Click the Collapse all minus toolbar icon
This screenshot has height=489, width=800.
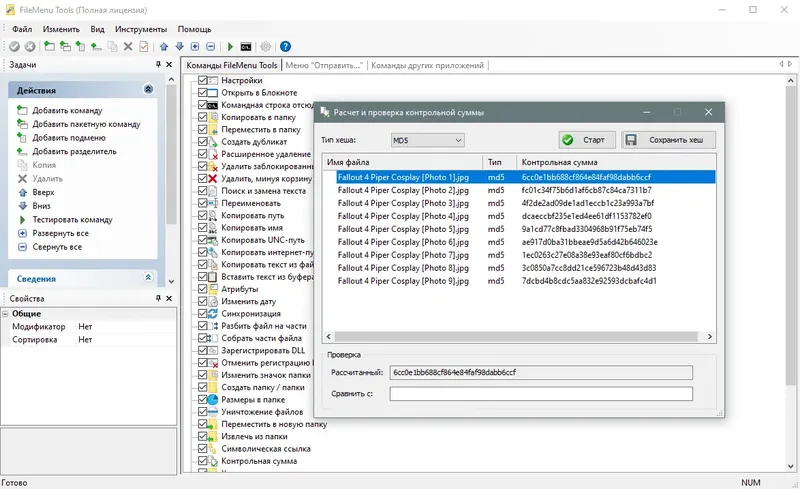(210, 47)
